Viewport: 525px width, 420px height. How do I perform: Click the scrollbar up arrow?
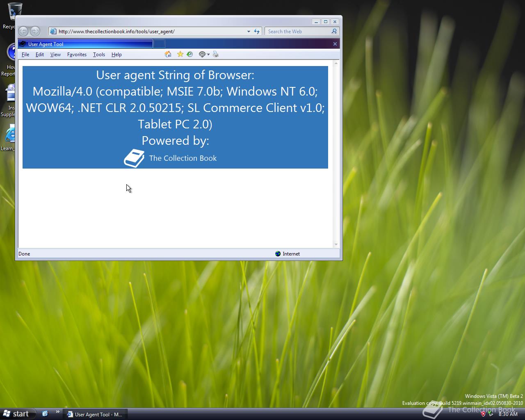336,64
